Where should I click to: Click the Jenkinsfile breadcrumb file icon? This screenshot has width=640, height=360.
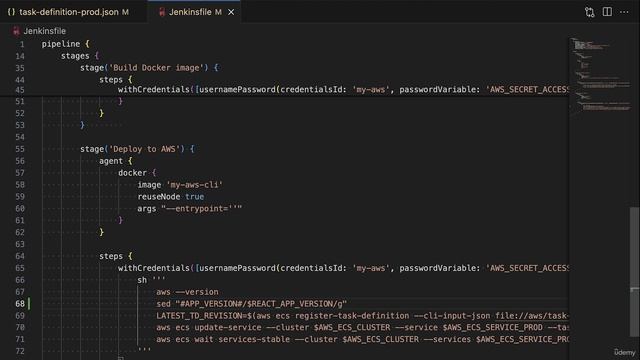click(x=16, y=31)
